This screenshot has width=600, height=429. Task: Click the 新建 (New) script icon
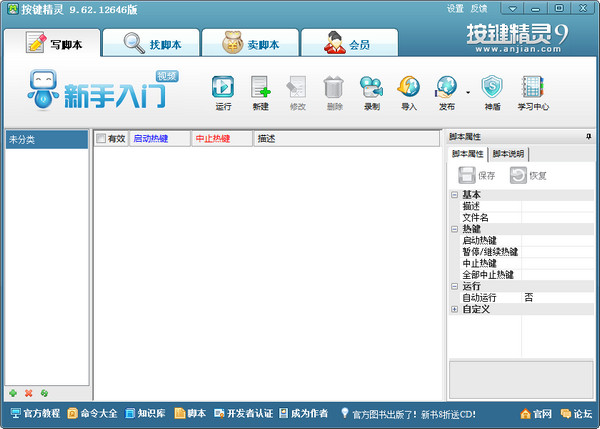[x=260, y=88]
